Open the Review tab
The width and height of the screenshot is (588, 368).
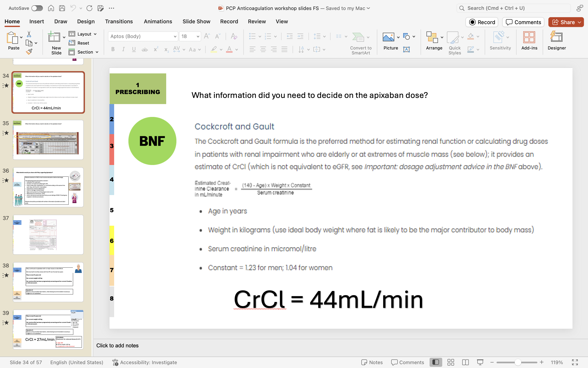257,21
